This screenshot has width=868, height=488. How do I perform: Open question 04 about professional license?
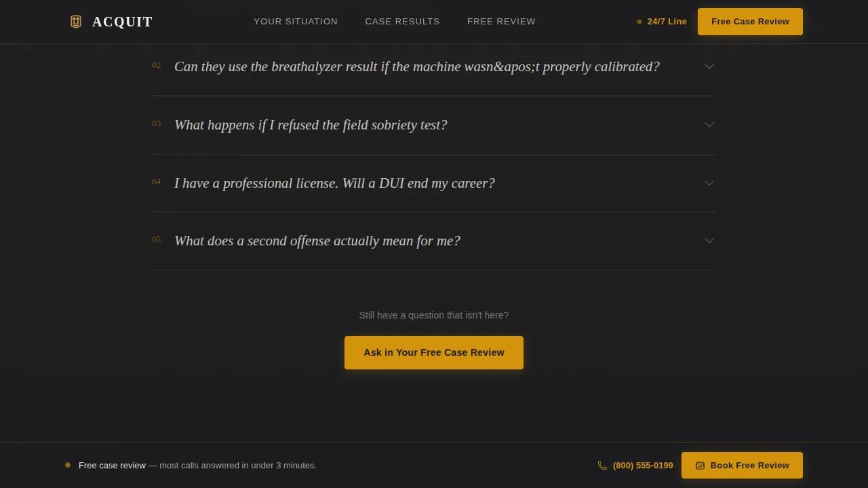(x=334, y=183)
